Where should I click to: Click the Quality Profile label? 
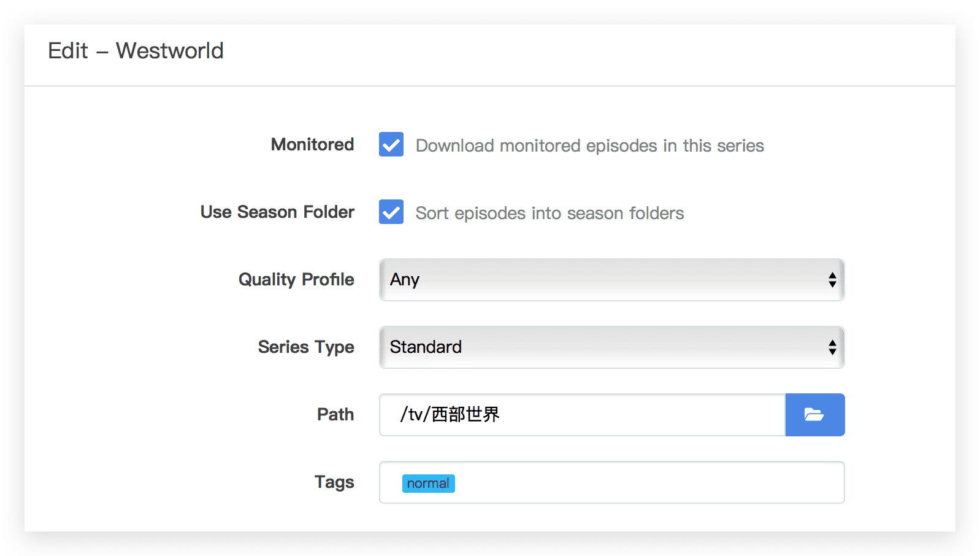pyautogui.click(x=296, y=280)
